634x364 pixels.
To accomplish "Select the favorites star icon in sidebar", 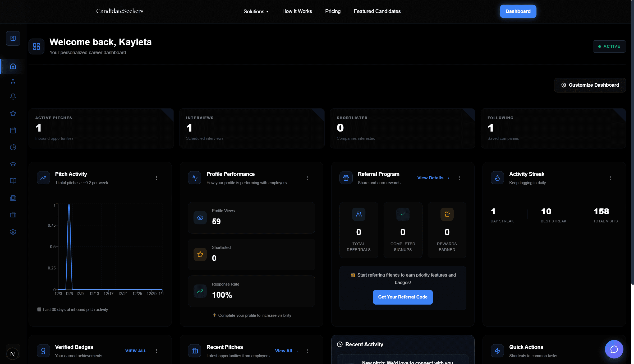I will pyautogui.click(x=13, y=113).
